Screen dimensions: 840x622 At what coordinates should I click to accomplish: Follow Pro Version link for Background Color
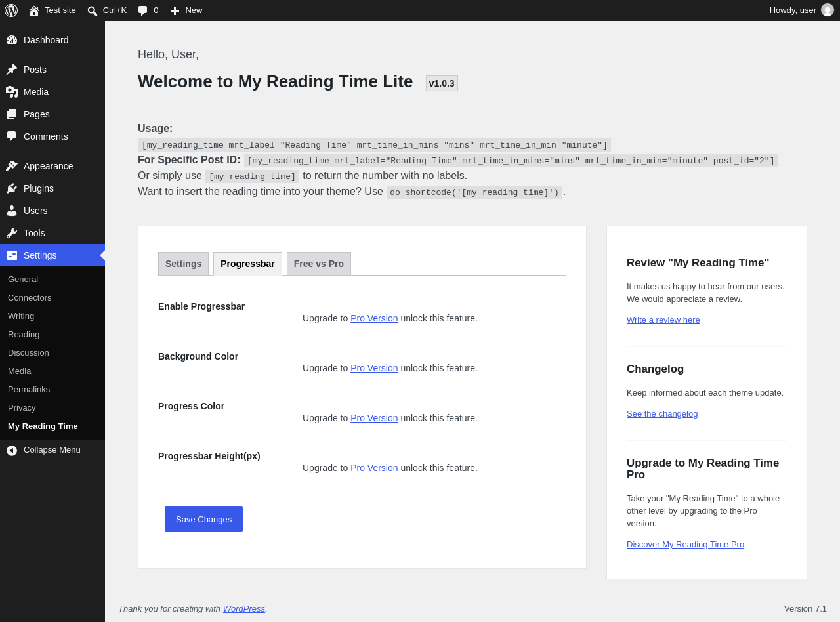374,368
